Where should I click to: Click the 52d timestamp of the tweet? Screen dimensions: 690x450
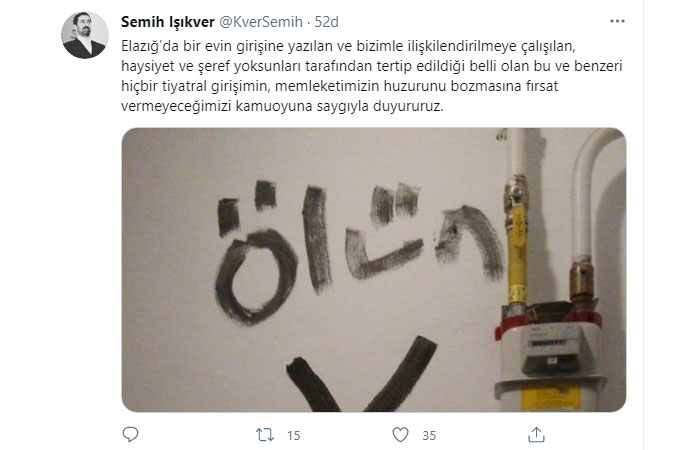[x=327, y=22]
